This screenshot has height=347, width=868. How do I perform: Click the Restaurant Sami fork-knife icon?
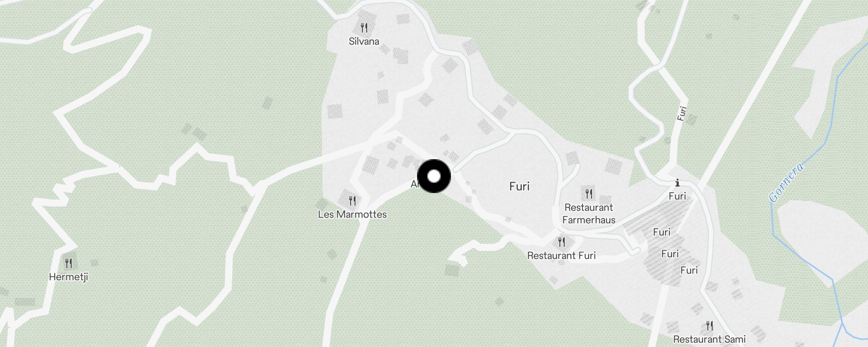point(709,325)
